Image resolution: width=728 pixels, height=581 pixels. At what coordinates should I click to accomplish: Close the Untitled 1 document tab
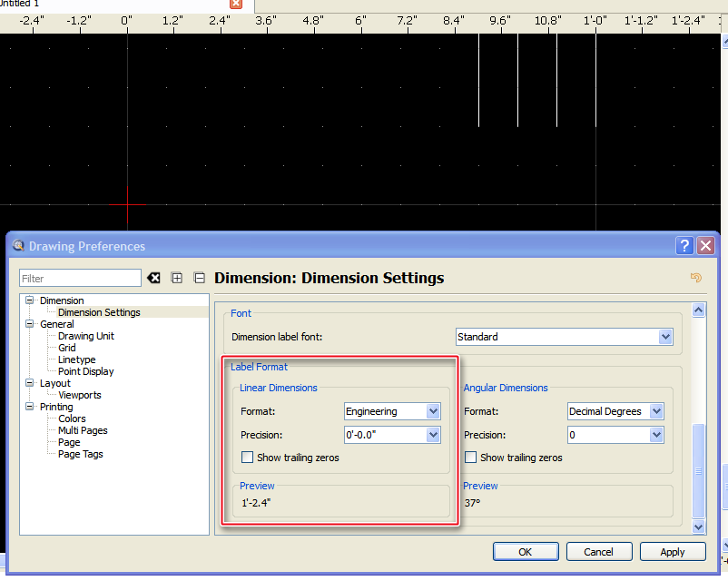[236, 4]
